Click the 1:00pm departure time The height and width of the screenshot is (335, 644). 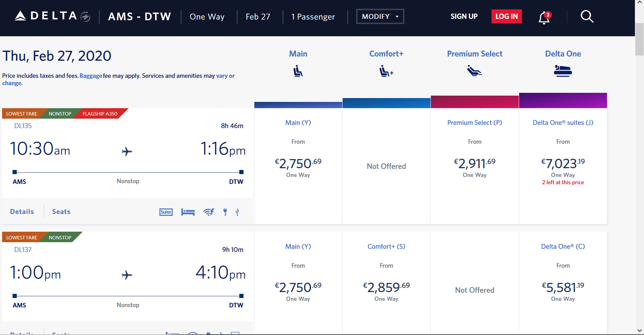click(x=35, y=273)
